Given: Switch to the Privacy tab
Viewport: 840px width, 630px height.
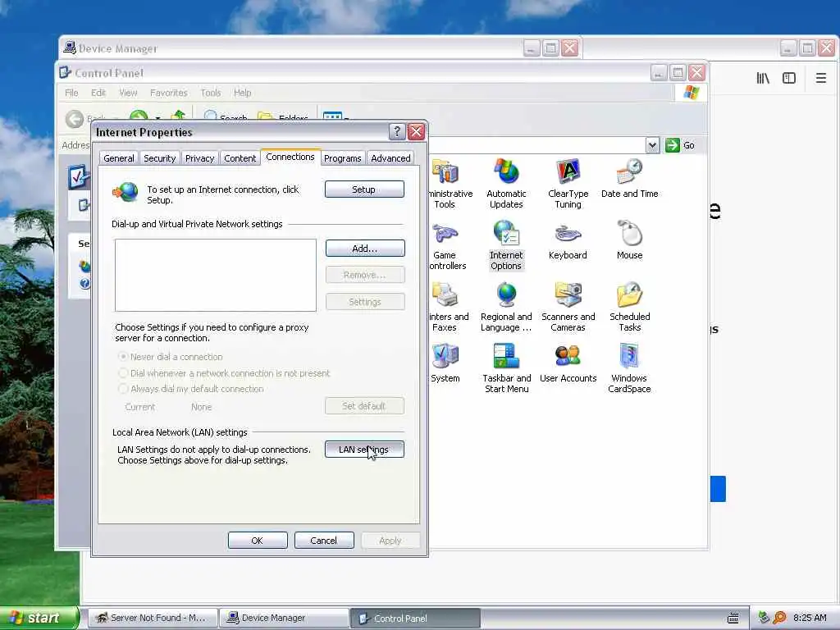Looking at the screenshot, I should tap(200, 158).
